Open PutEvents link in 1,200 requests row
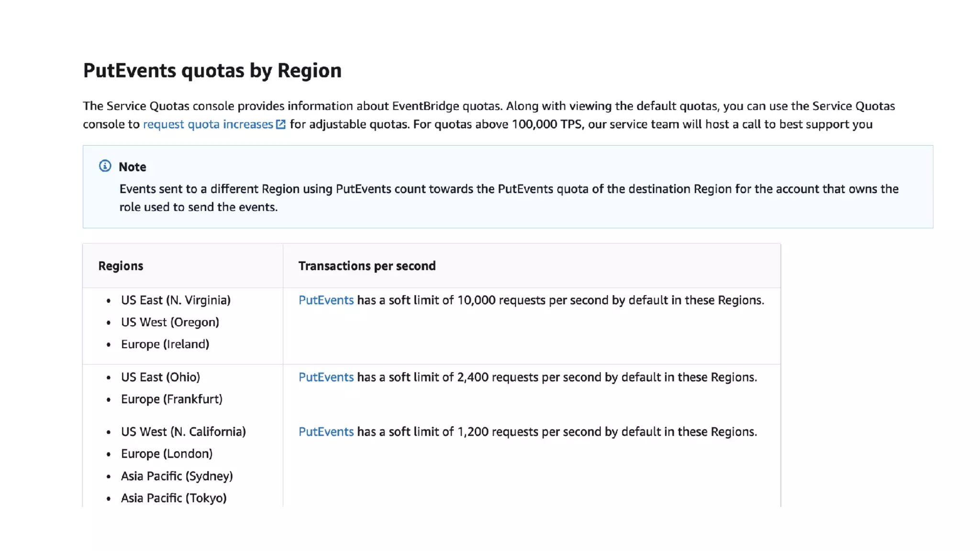This screenshot has height=551, width=980. (326, 431)
